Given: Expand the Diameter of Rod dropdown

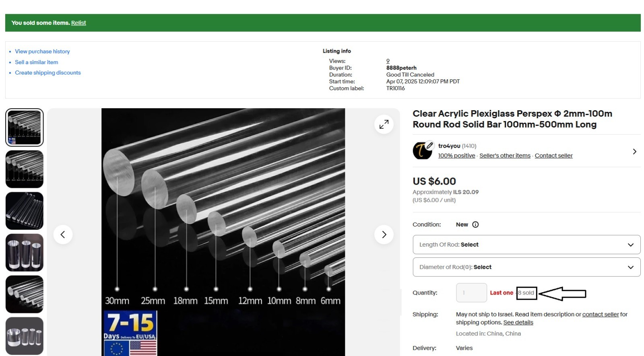Looking at the screenshot, I should [526, 267].
